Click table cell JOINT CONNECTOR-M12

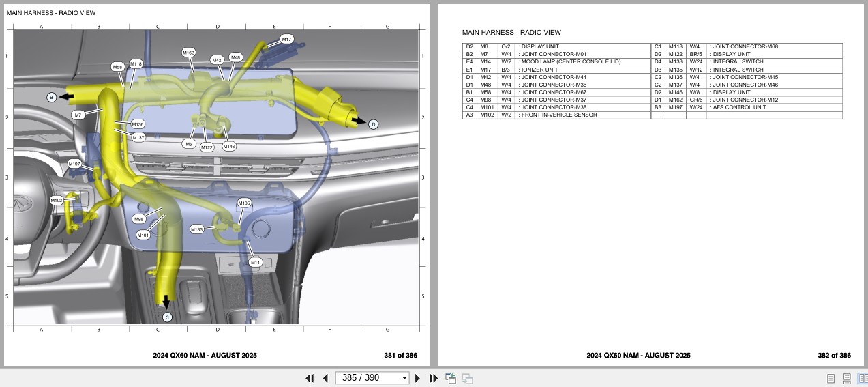[775, 100]
